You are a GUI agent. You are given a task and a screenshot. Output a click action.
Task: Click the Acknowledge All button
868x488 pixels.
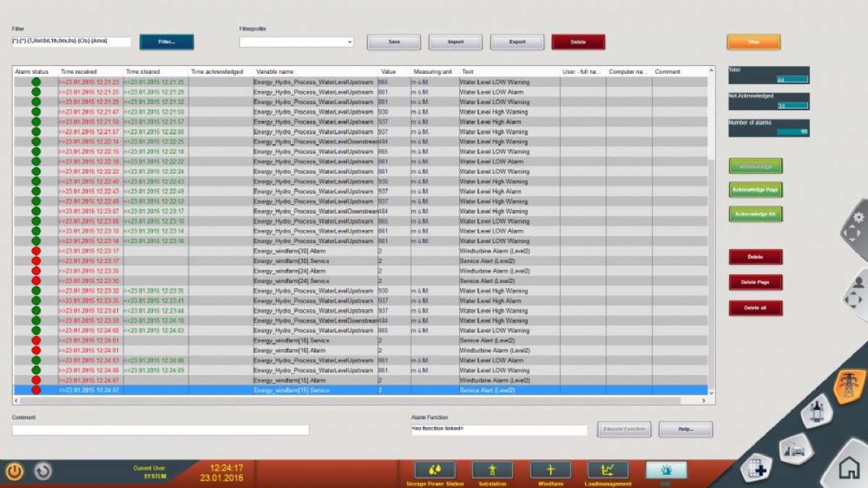(x=756, y=214)
